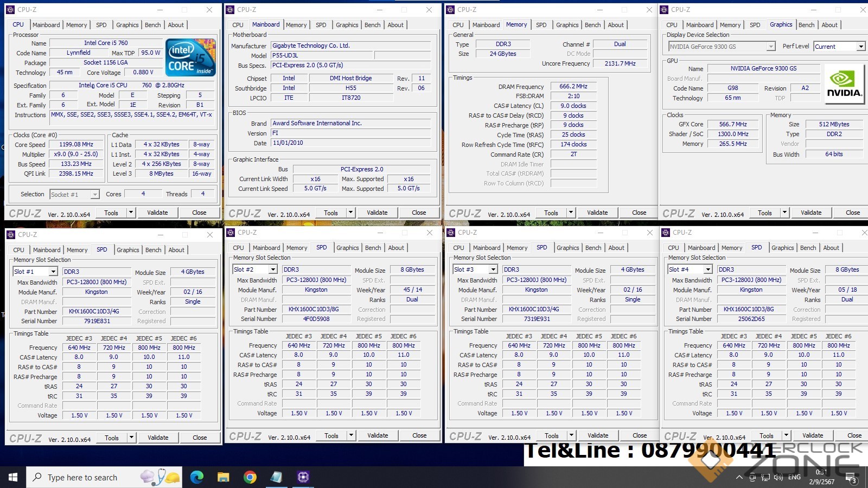Expand the Perf Level Current dropdown
Screen dimensions: 868x488
click(x=860, y=47)
